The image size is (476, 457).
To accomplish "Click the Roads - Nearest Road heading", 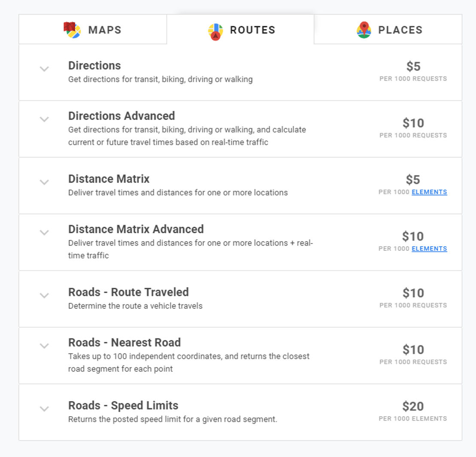I will coord(125,343).
